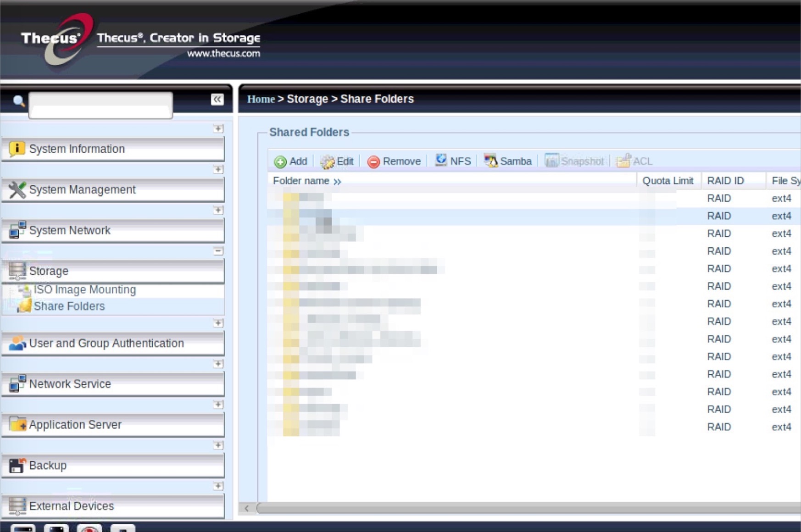Open the Application Server menu
Image resolution: width=801 pixels, height=532 pixels.
point(75,425)
